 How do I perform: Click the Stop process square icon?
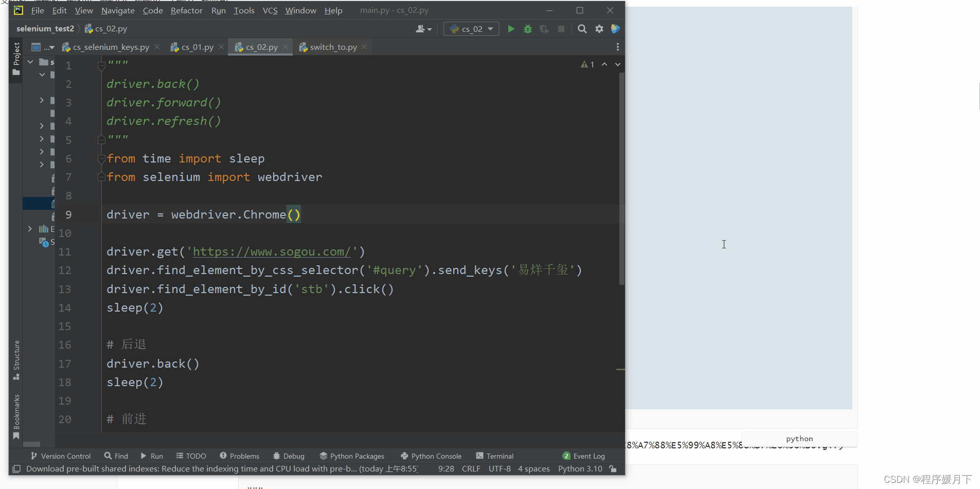coord(561,29)
